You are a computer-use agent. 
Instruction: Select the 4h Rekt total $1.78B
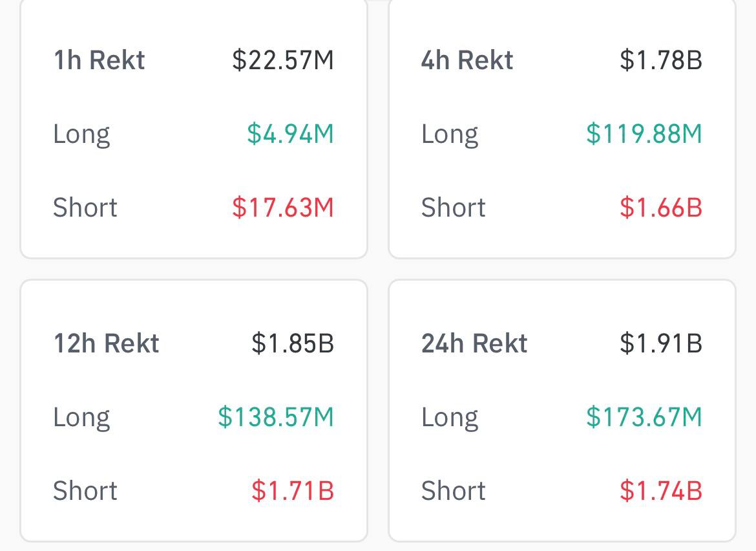pyautogui.click(x=661, y=60)
